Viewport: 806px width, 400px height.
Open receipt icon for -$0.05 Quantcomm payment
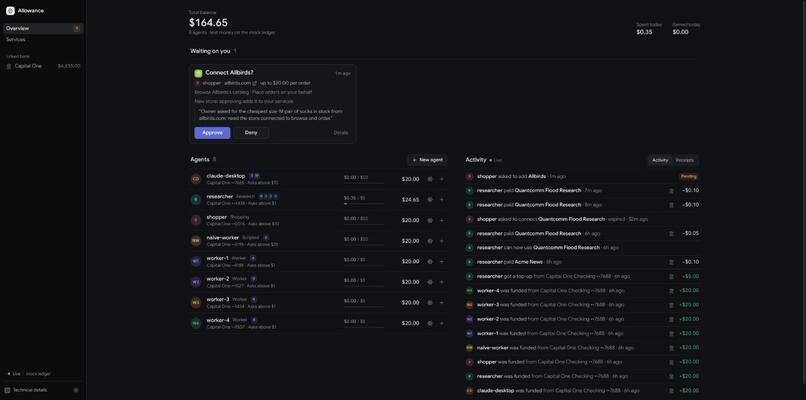pyautogui.click(x=671, y=233)
